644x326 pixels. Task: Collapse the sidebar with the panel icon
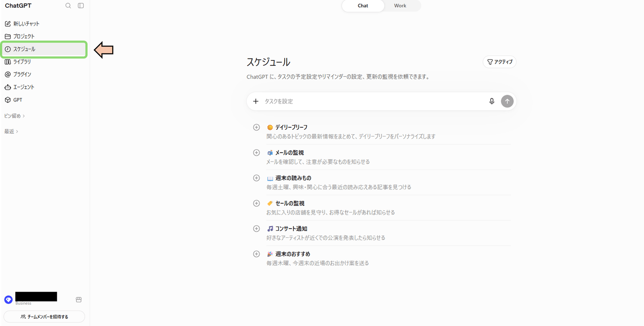point(81,6)
